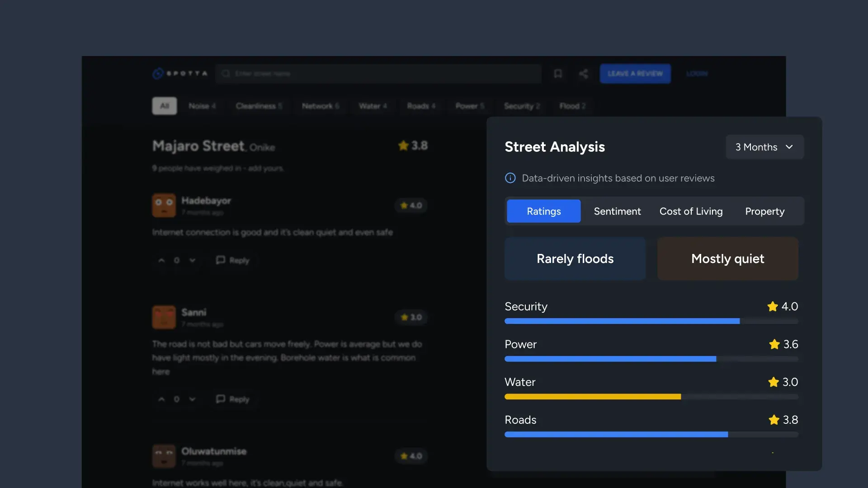Downvote Hadebayor's review with the down arrow
The height and width of the screenshot is (488, 868).
coord(192,260)
